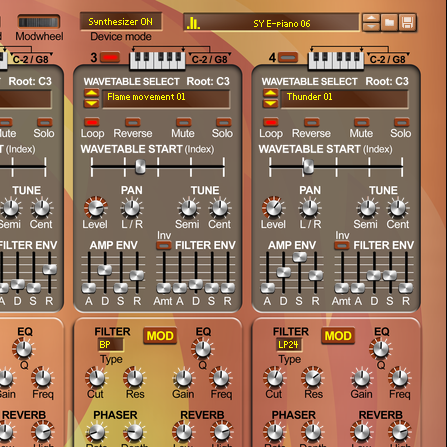447x447 pixels.
Task: Click layer 4 Cent tune knob
Action: point(398,208)
